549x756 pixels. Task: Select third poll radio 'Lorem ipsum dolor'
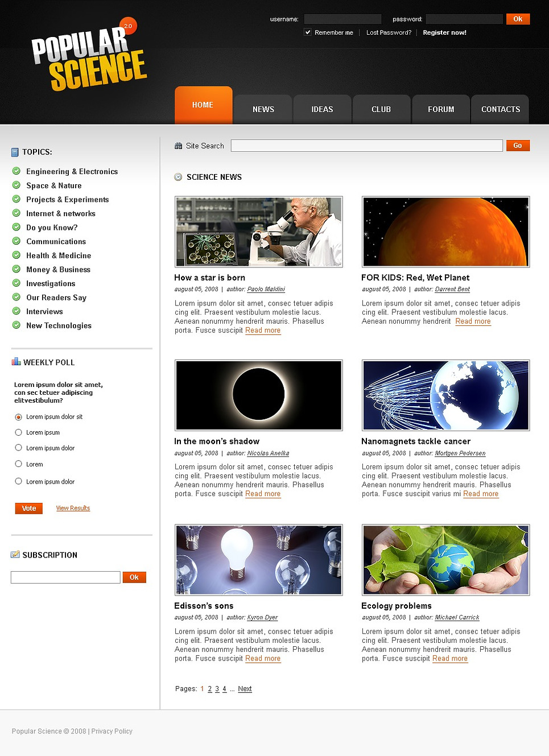point(18,448)
